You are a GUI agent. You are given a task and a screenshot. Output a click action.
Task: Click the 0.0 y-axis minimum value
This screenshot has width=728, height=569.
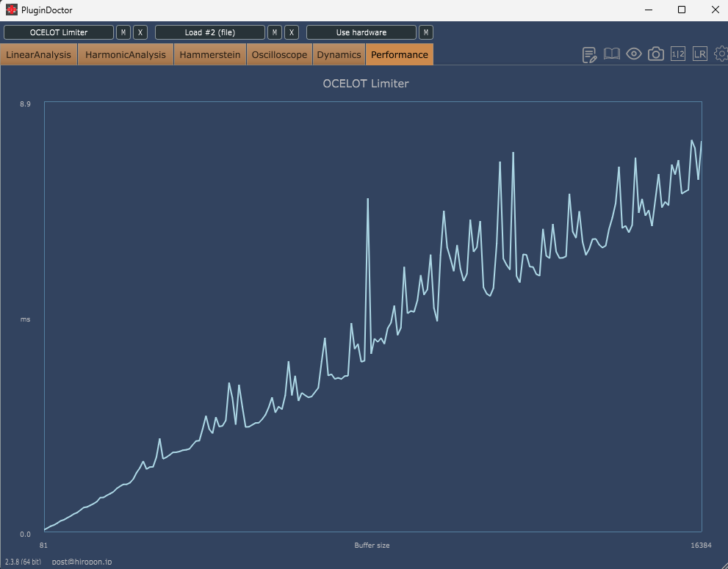point(25,534)
